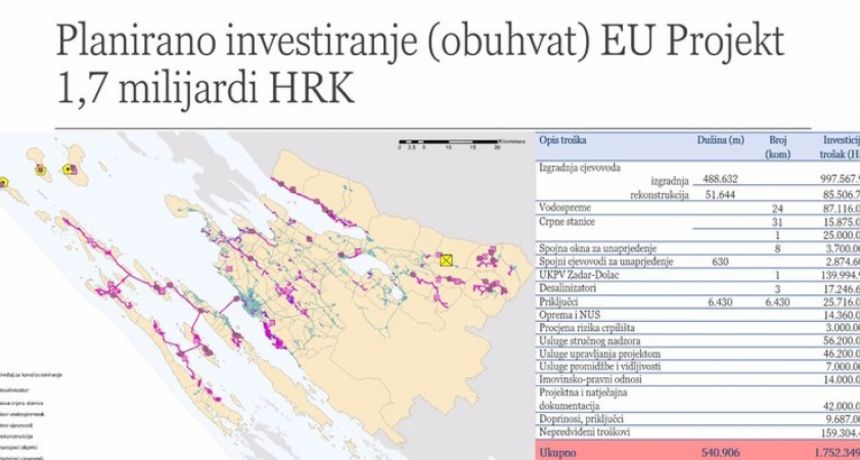Screen dimensions: 860x460
Task: Select the '1,7 milijardi HRK' title line
Action: pos(206,88)
